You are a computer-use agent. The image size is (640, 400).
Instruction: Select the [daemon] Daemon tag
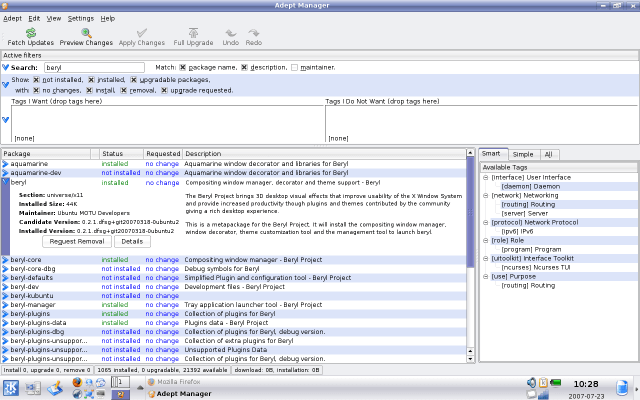(x=531, y=187)
